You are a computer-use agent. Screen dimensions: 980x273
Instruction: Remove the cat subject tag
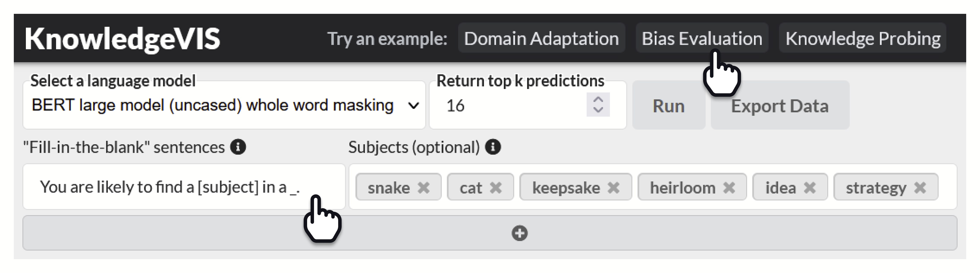click(495, 188)
